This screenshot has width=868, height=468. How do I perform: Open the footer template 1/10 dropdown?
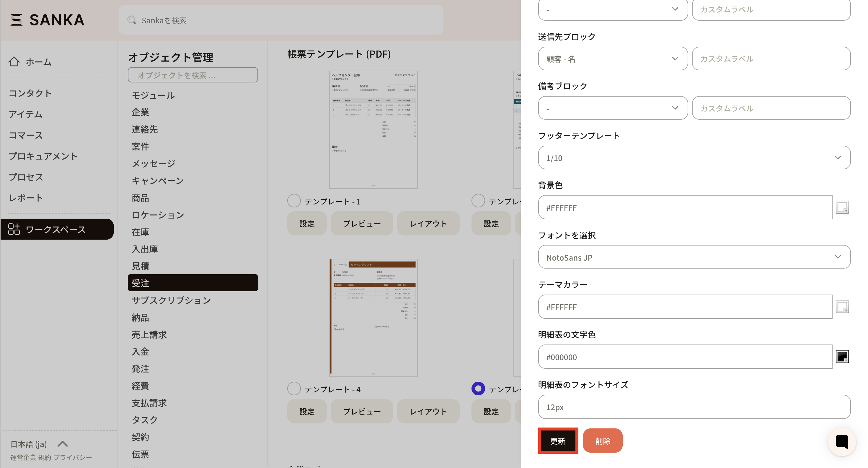(x=694, y=158)
